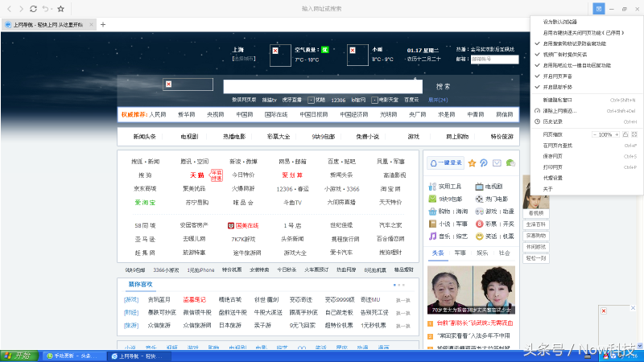
Task: Click the 搜索 search button
Action: (444, 87)
